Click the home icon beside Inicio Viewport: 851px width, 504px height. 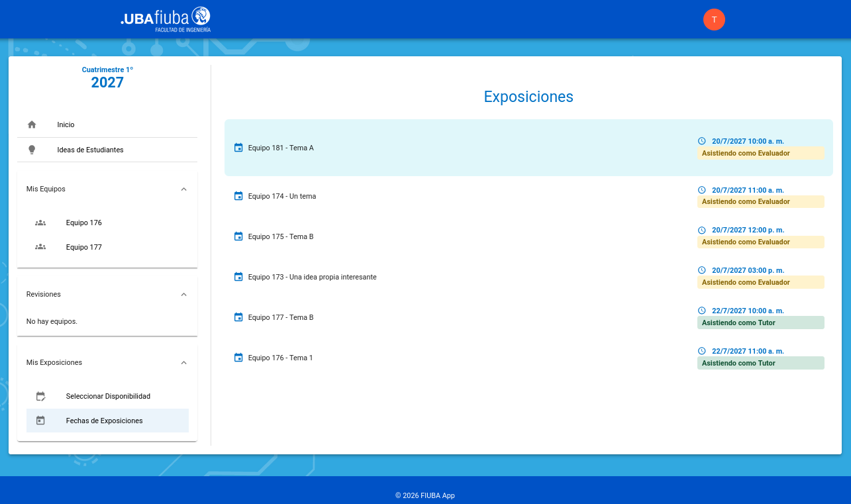click(x=32, y=125)
